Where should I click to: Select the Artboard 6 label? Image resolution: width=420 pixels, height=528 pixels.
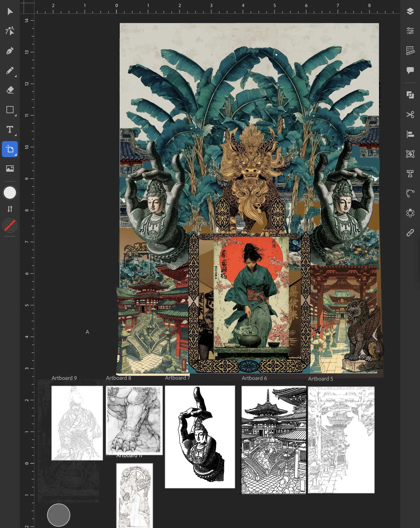click(254, 378)
